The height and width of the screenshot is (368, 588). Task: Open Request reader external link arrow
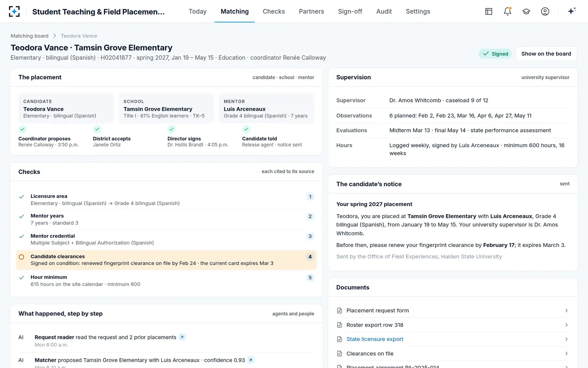coord(182,337)
